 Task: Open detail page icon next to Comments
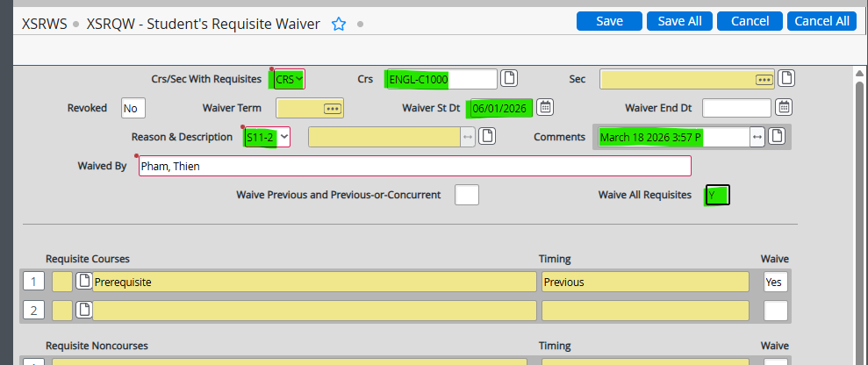coord(777,136)
